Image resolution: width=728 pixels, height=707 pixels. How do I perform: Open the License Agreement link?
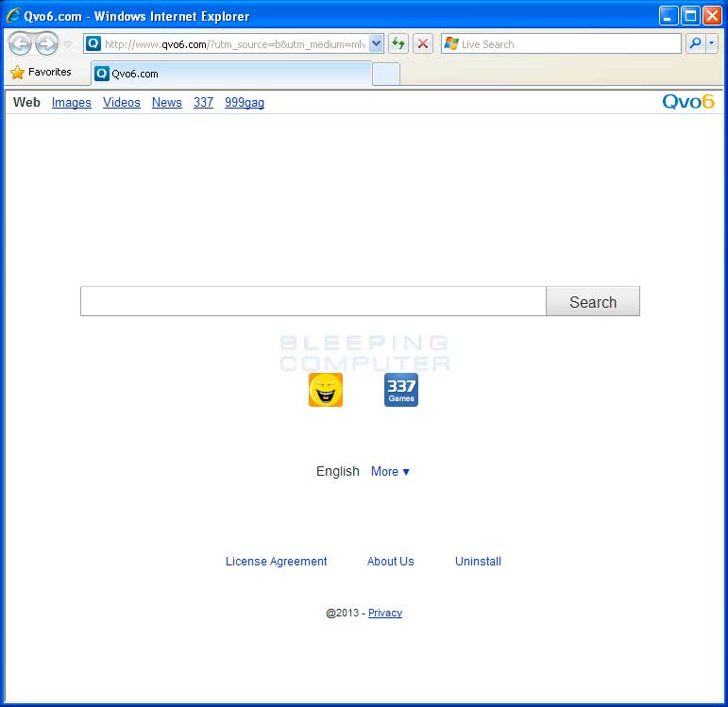tap(276, 562)
